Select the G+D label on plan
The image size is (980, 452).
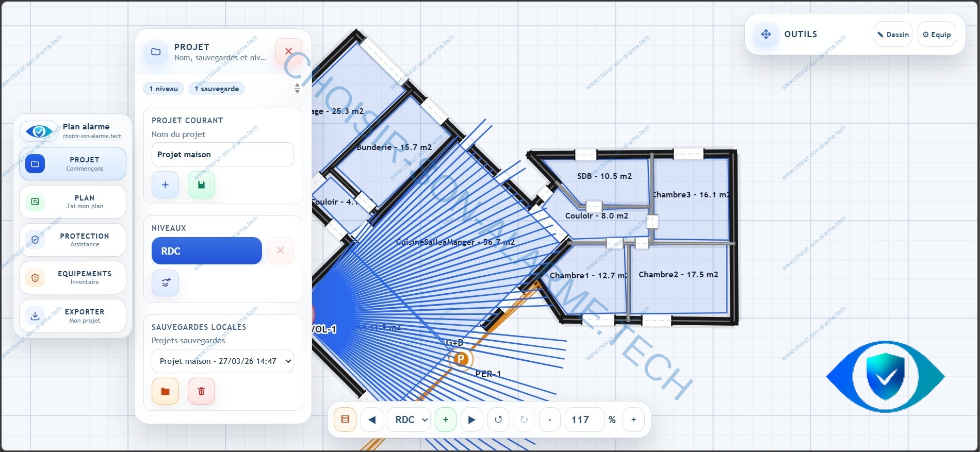[x=454, y=343]
